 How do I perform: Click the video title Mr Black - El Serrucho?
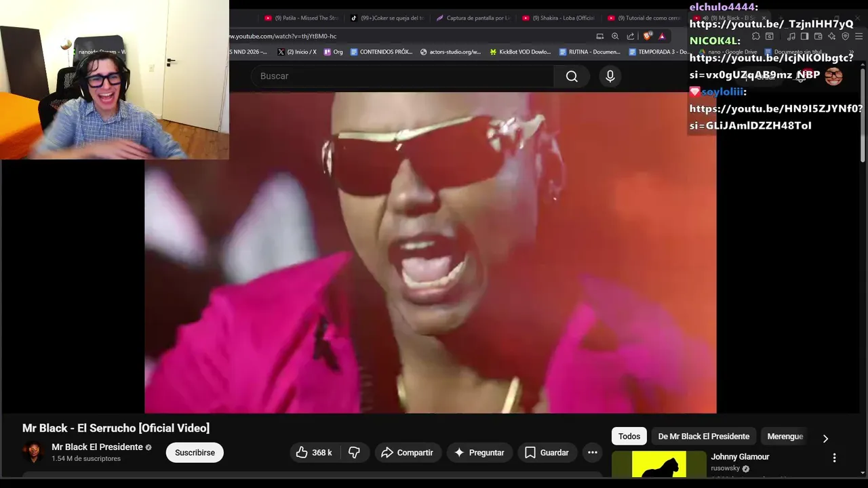116,428
